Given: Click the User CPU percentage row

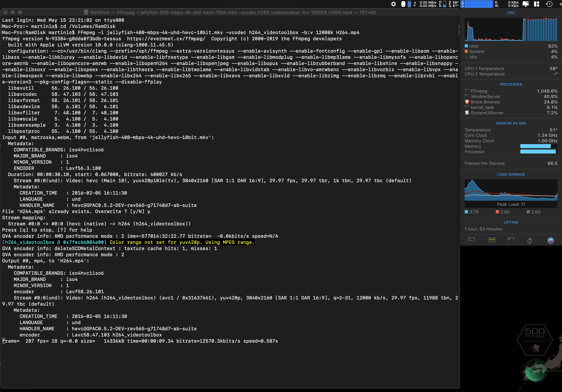Looking at the screenshot, I should (511, 46).
